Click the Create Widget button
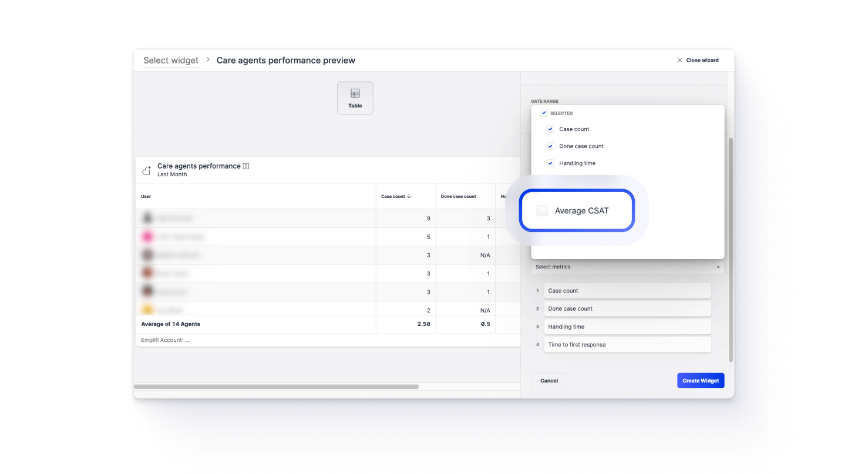 (700, 381)
